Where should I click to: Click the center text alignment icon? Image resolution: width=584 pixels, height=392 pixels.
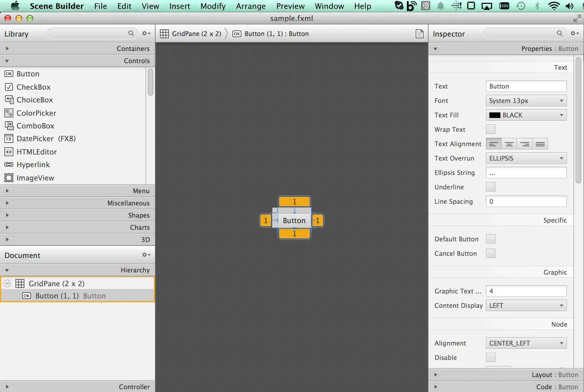coord(509,144)
